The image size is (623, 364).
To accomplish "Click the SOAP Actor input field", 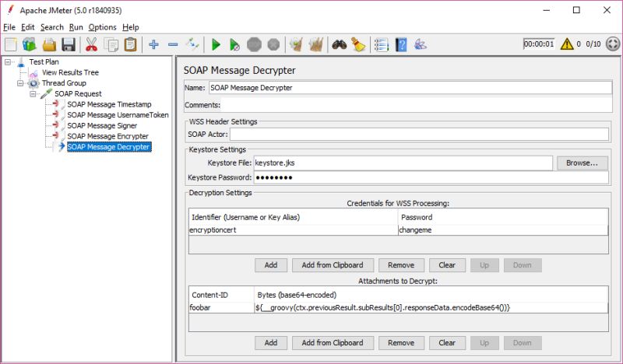I will tap(419, 135).
